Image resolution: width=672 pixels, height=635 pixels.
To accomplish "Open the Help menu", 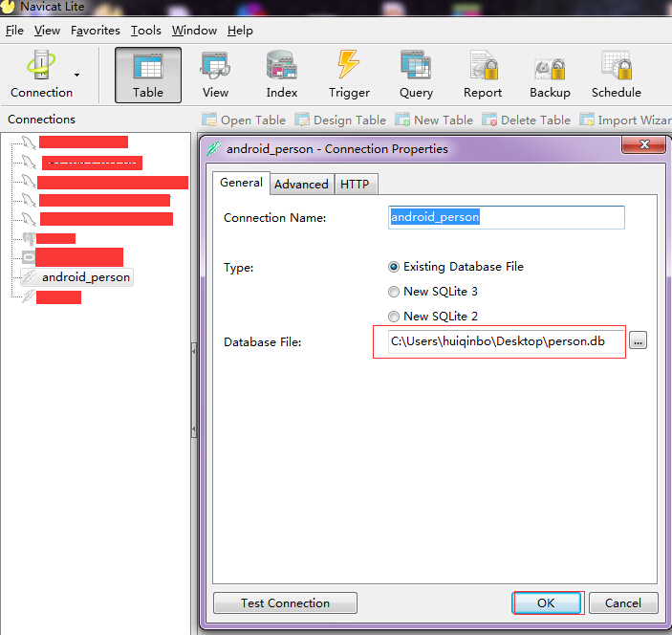I will coord(240,31).
